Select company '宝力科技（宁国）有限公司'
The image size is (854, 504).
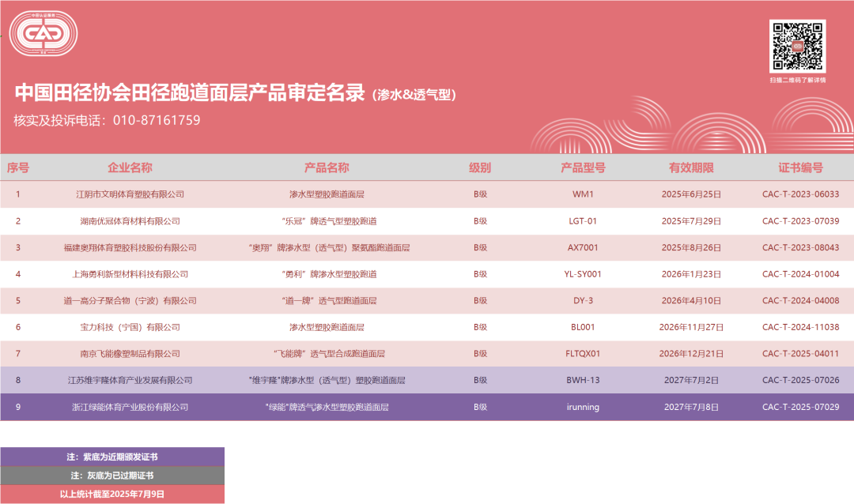click(x=130, y=327)
